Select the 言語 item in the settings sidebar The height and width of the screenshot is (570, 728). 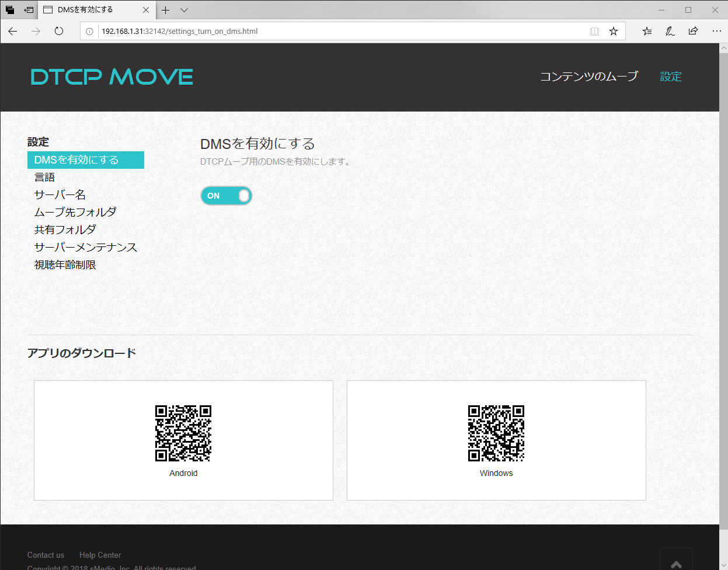pyautogui.click(x=45, y=176)
